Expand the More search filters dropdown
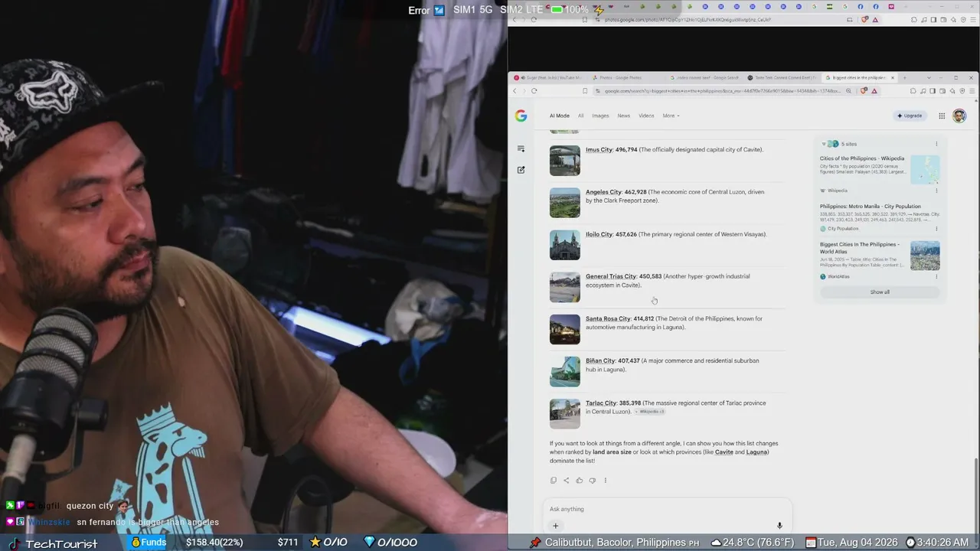This screenshot has width=980, height=551. 671,116
